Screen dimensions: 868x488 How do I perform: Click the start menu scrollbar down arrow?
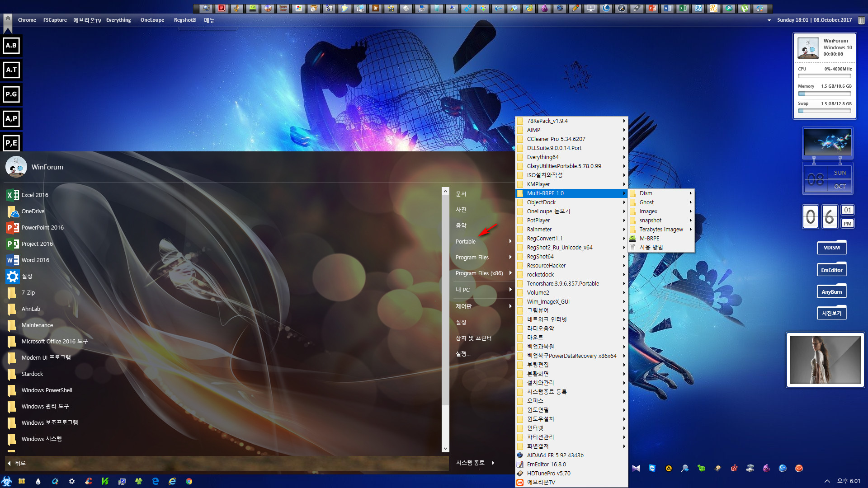click(x=445, y=448)
